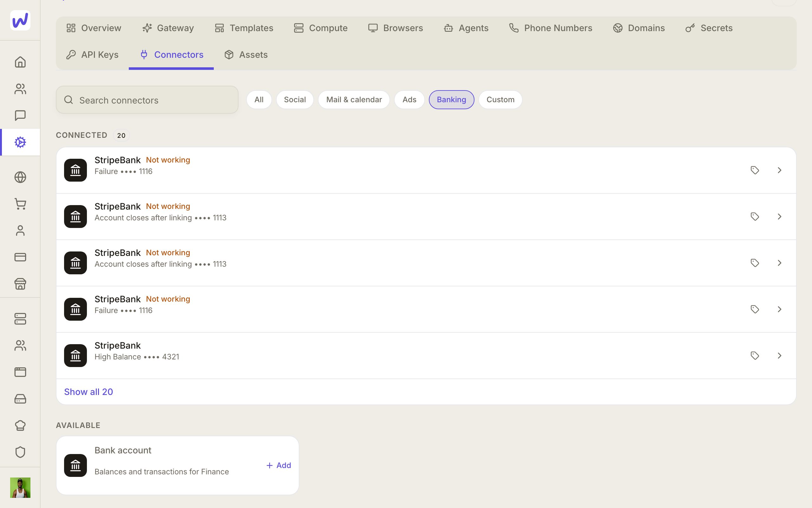The height and width of the screenshot is (508, 812).
Task: Open the server stack icon in sidebar
Action: coord(20,319)
